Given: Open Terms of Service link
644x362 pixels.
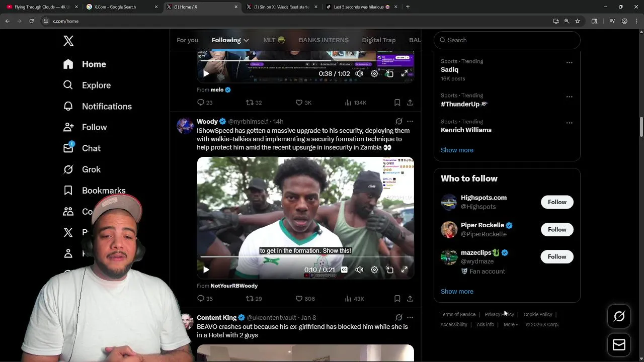Looking at the screenshot, I should [x=458, y=315].
